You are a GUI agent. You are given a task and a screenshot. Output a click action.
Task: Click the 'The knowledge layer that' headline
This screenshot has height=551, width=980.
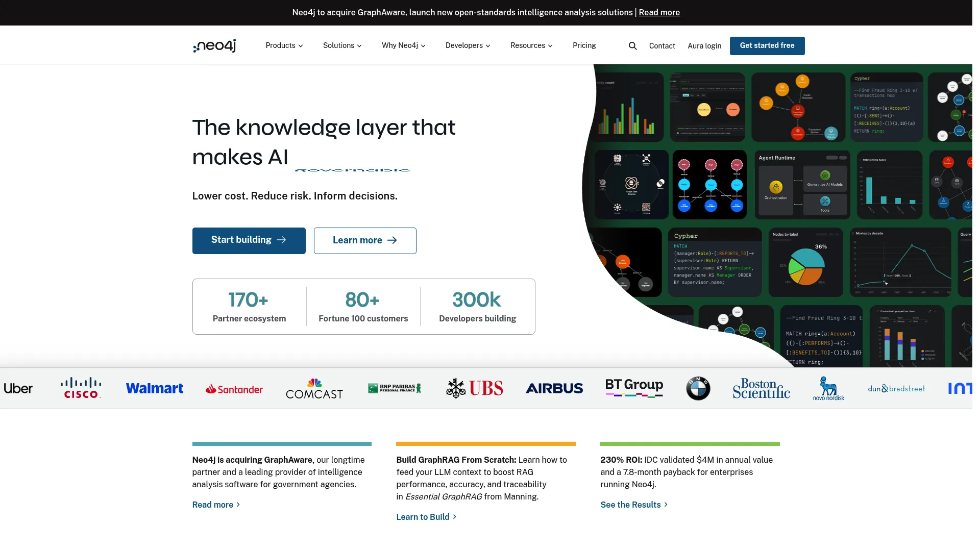[x=324, y=128]
